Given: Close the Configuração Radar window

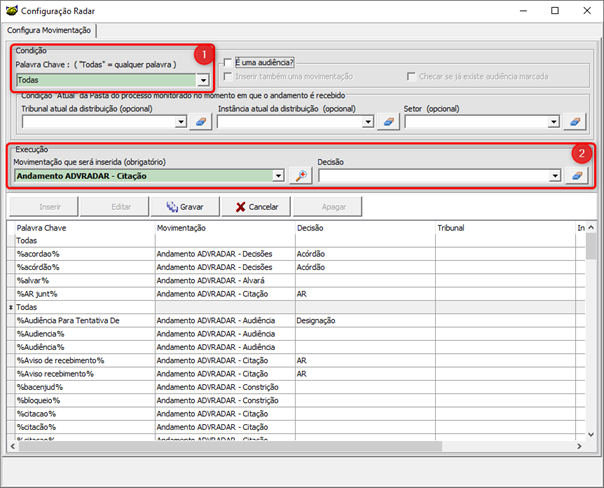Looking at the screenshot, I should pos(587,10).
